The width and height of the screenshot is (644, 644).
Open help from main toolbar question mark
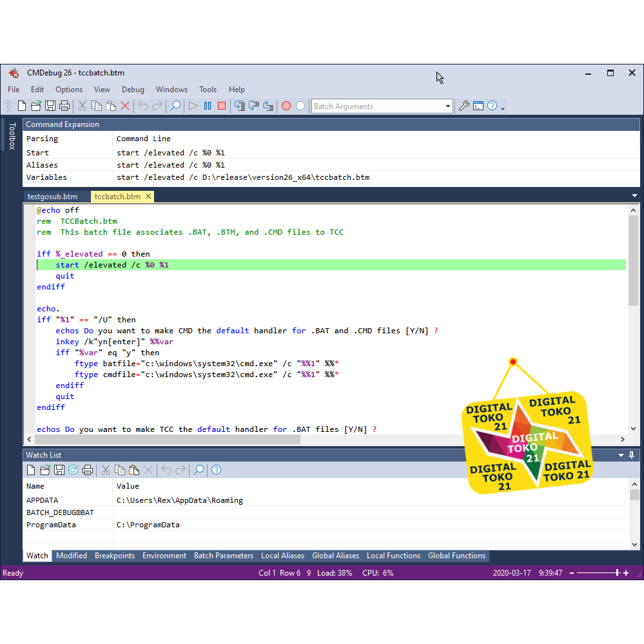(492, 106)
